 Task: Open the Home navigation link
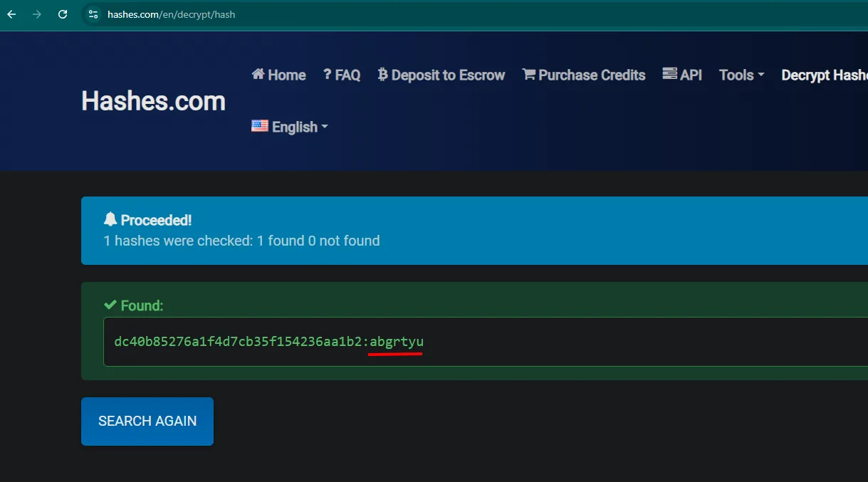[x=278, y=75]
